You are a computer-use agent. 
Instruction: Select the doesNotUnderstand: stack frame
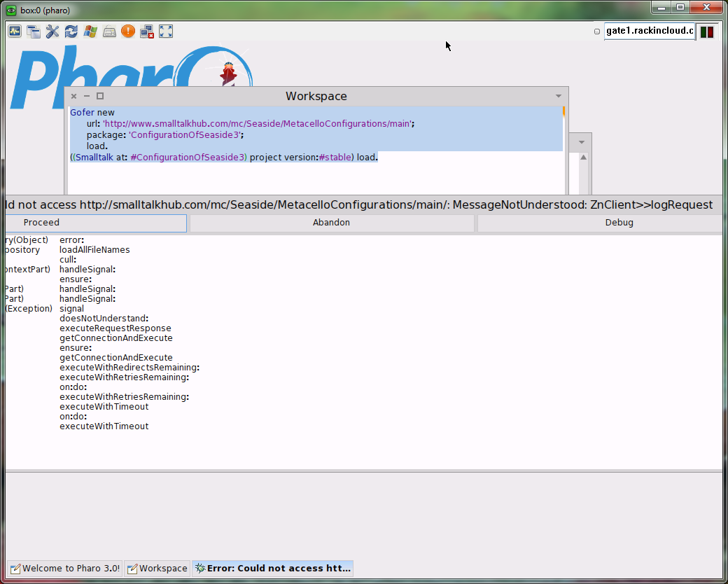[x=104, y=318]
